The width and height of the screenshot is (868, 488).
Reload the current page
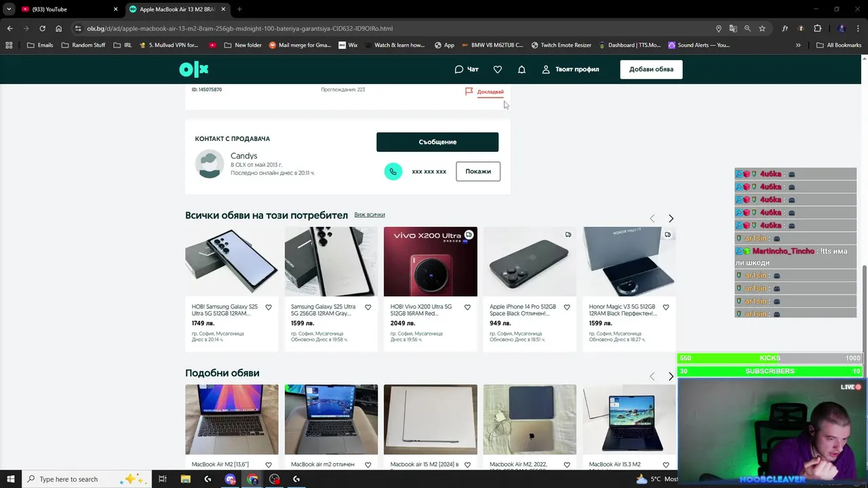(x=42, y=28)
